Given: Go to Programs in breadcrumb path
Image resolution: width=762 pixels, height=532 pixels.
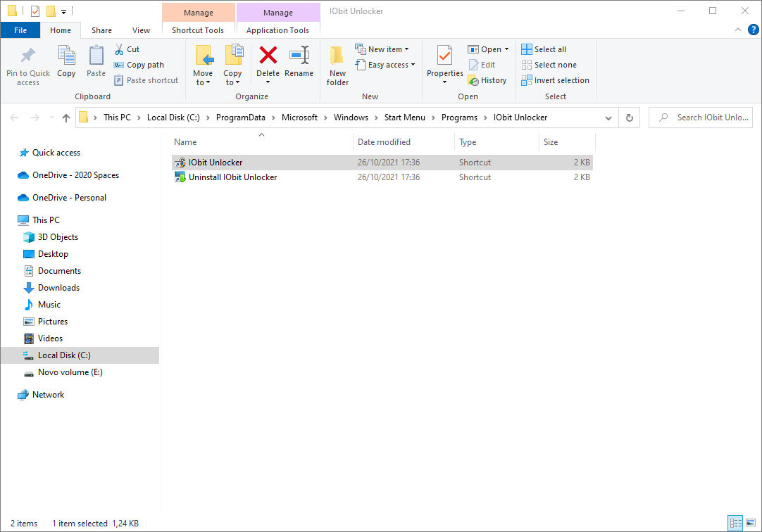Looking at the screenshot, I should [x=459, y=118].
